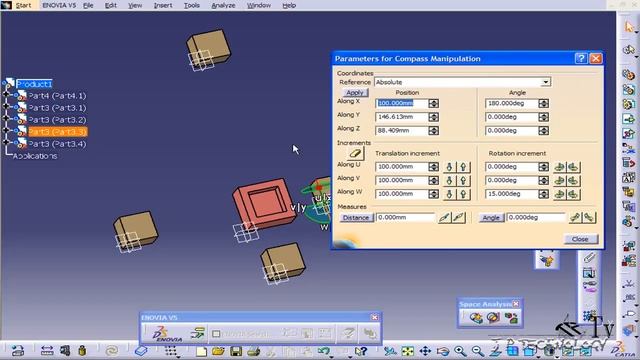Click the first distance measure arrow icon
This screenshot has height=360, width=640.
tap(444, 218)
